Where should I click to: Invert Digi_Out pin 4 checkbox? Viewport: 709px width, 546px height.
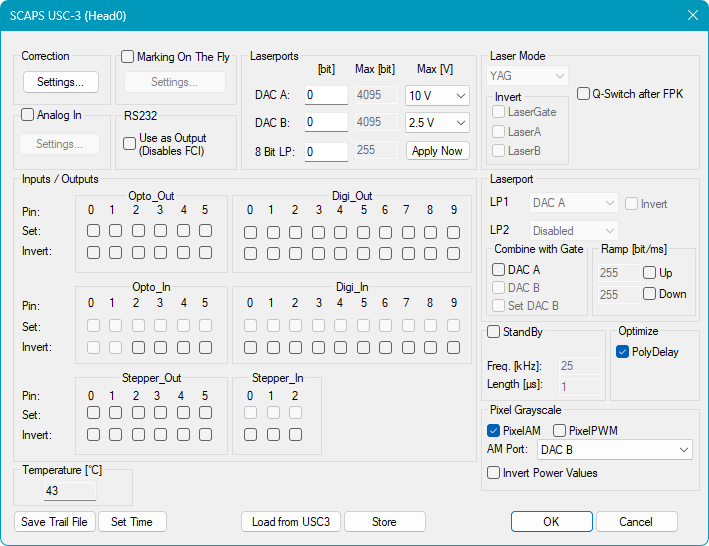[x=340, y=254]
